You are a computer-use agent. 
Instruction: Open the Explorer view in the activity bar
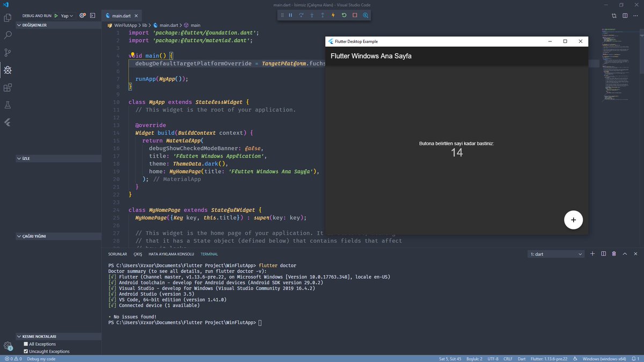(8, 17)
